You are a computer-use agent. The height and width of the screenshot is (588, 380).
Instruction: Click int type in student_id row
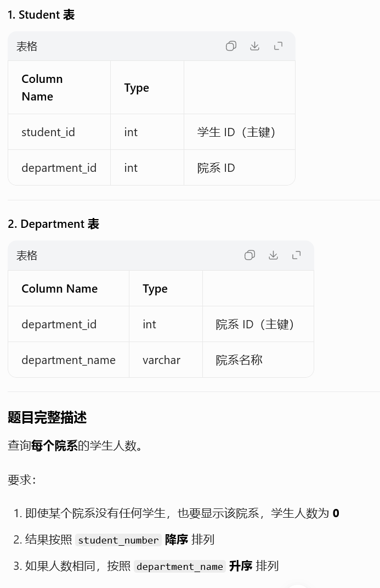coord(147,132)
